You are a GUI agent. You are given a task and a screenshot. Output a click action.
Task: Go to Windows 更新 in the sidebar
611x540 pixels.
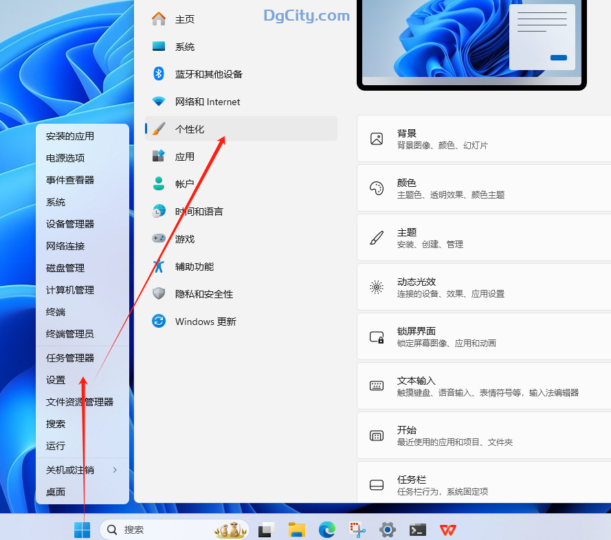point(205,321)
